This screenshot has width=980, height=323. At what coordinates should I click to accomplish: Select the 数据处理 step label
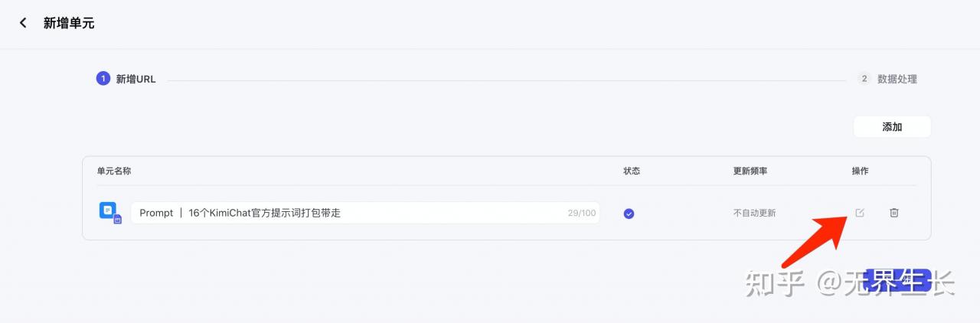coord(897,79)
